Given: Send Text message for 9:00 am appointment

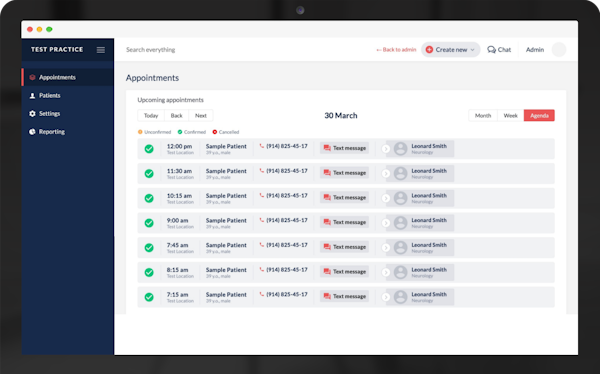Looking at the screenshot, I should click(344, 222).
